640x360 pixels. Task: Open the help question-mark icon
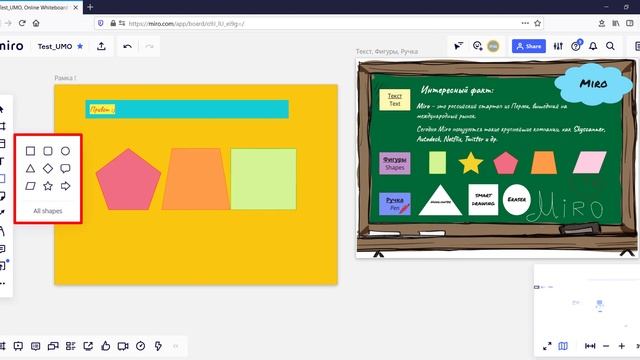click(x=576, y=46)
